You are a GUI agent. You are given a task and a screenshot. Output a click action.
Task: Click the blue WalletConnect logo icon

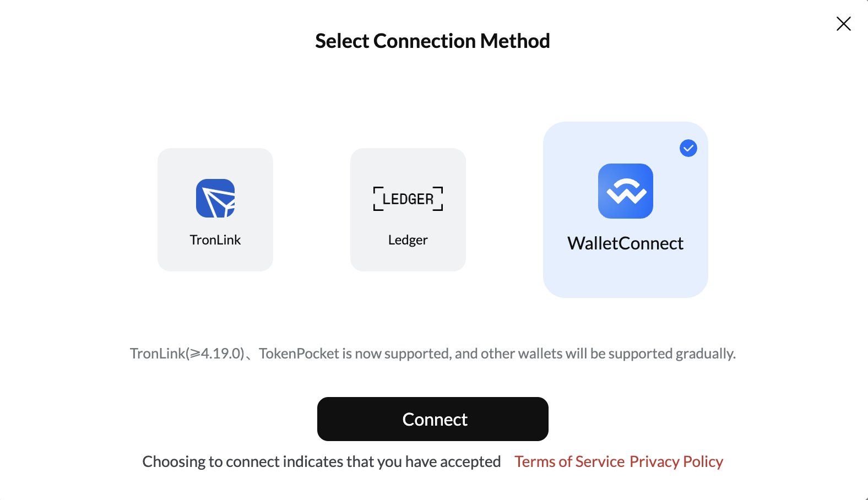625,191
